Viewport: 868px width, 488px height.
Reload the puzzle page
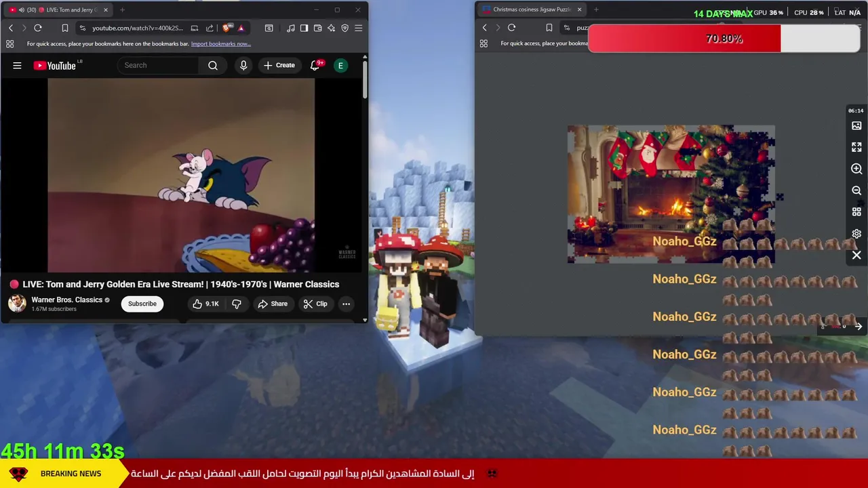[512, 28]
